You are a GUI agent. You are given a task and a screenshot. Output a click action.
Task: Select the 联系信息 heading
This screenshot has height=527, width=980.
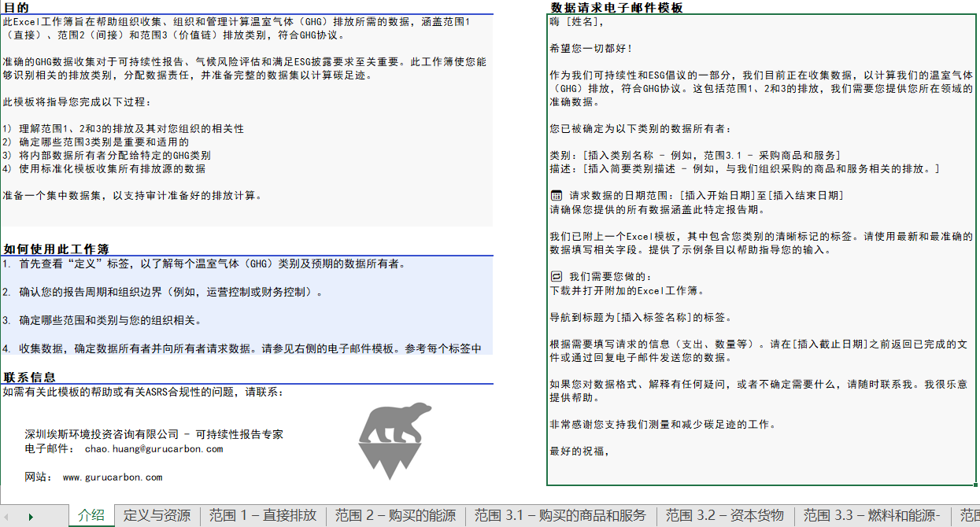point(29,378)
